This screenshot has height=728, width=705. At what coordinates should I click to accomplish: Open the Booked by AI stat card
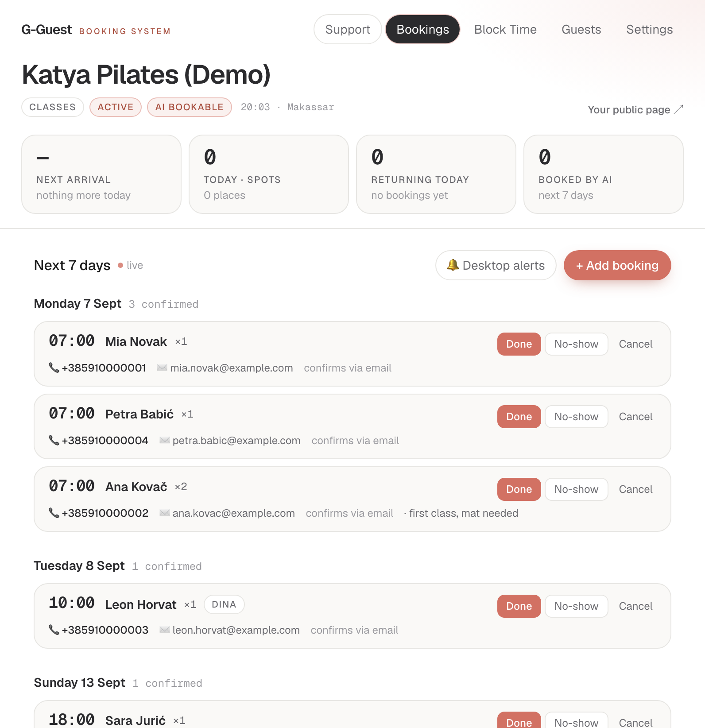click(x=604, y=174)
